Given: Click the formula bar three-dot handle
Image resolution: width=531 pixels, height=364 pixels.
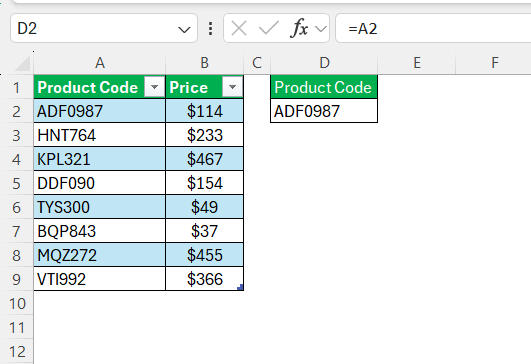Looking at the screenshot, I should (x=211, y=28).
